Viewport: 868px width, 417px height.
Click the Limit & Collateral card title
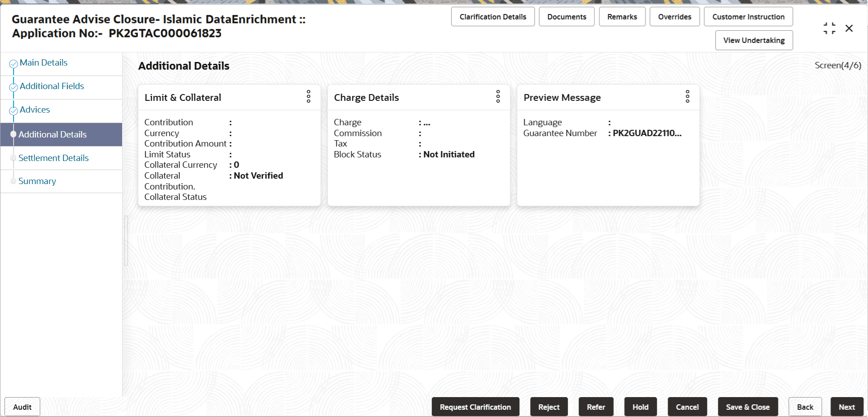click(183, 98)
